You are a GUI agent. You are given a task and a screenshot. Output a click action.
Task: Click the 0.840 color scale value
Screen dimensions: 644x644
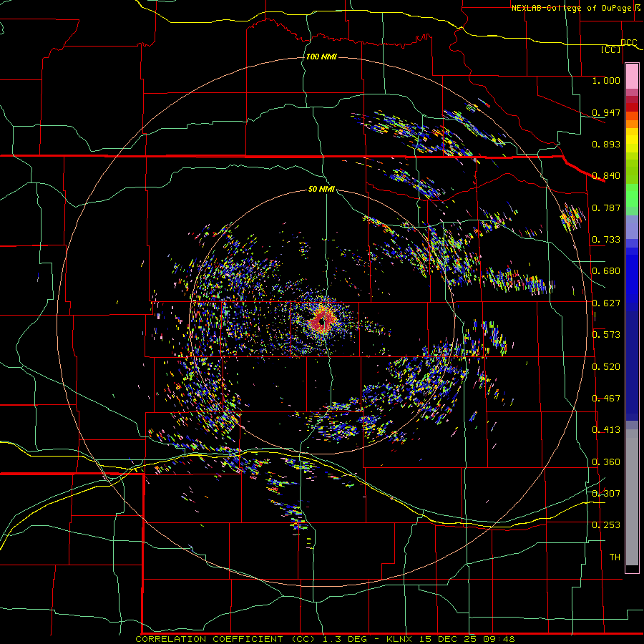(606, 176)
